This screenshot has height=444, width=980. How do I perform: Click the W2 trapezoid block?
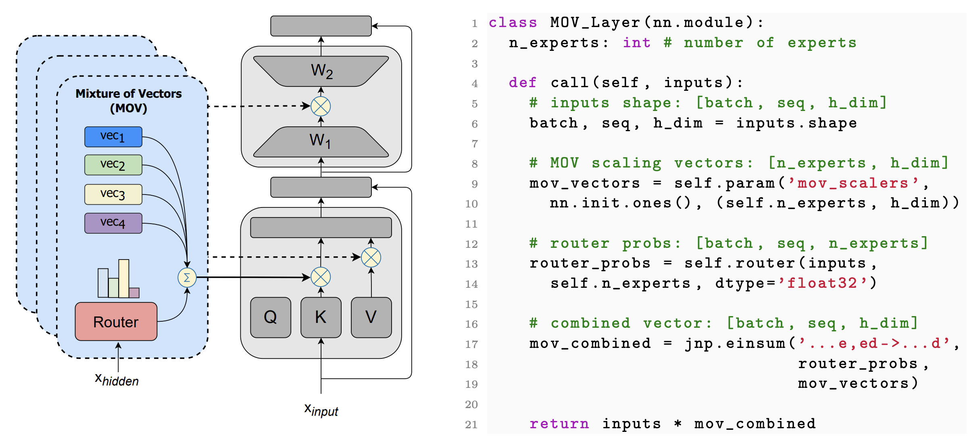[321, 71]
